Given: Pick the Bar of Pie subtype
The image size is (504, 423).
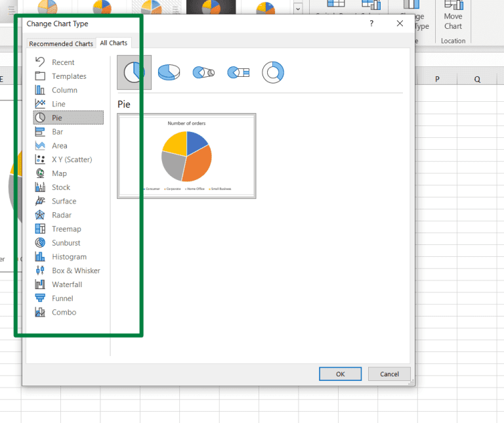Looking at the screenshot, I should (238, 72).
